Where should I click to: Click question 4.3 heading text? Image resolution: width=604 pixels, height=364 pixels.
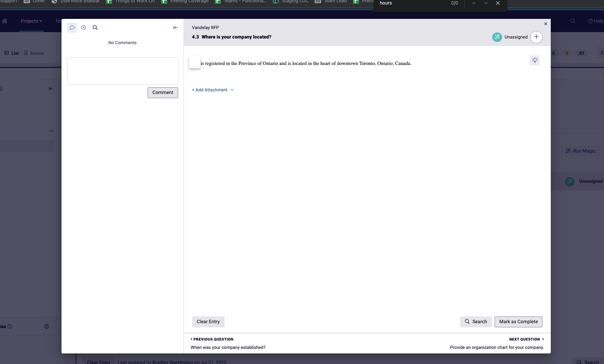click(231, 37)
